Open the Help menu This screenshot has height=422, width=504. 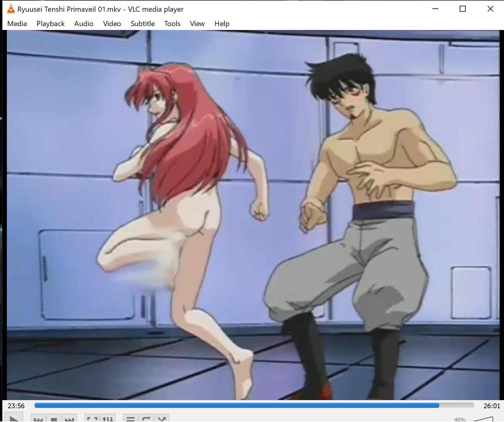coord(222,24)
